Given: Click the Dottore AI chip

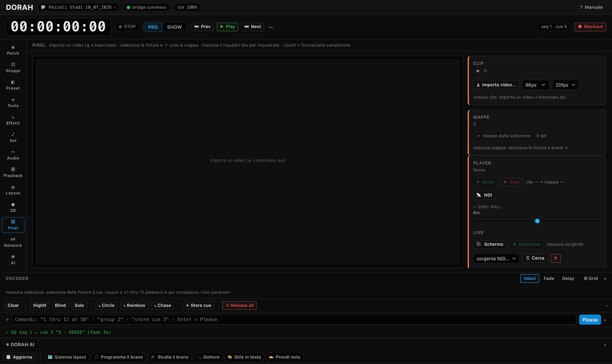Looking at the screenshot, I should [208, 357].
